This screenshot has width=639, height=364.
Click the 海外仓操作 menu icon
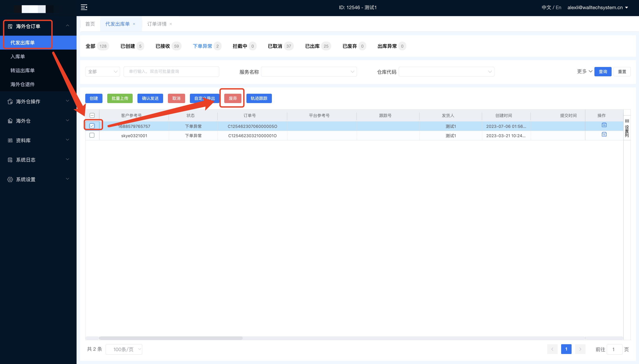coord(10,102)
